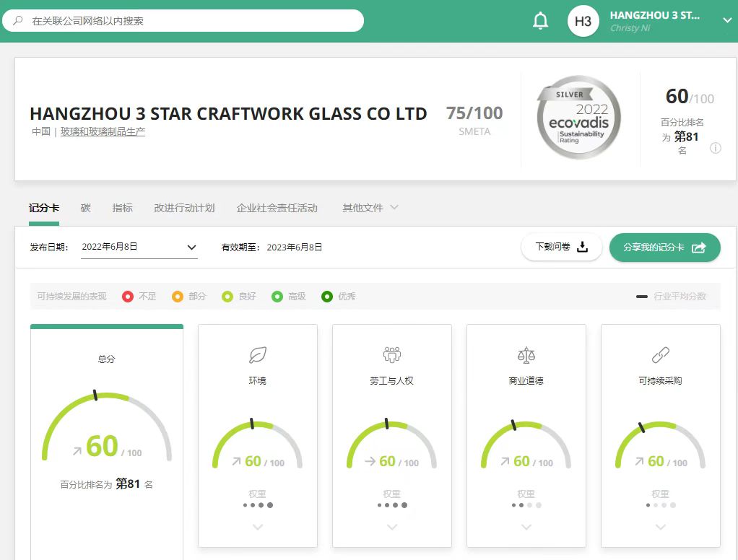Select the dark green 优秀 legend indicator
Viewport: 738px width, 560px height.
327,297
